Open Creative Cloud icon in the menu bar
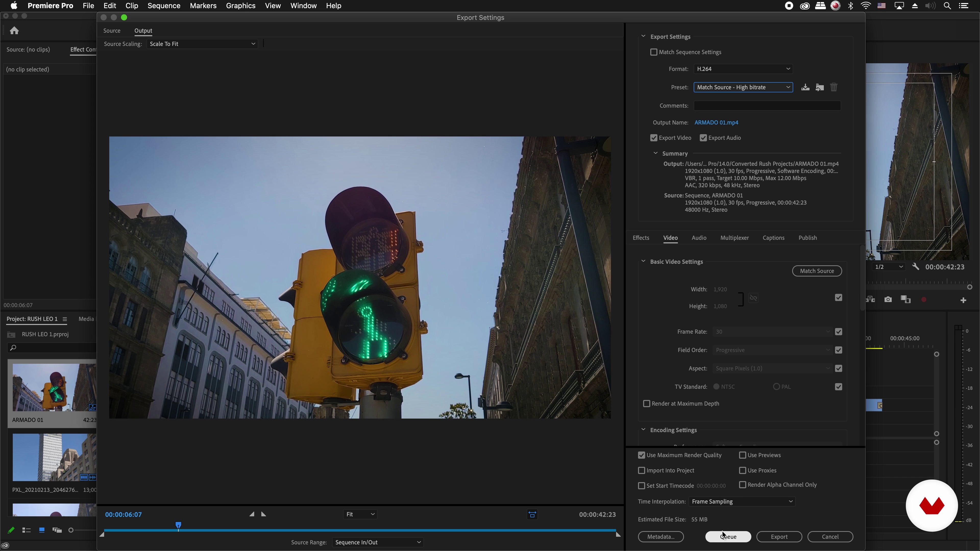Viewport: 980px width, 551px height. pyautogui.click(x=805, y=6)
